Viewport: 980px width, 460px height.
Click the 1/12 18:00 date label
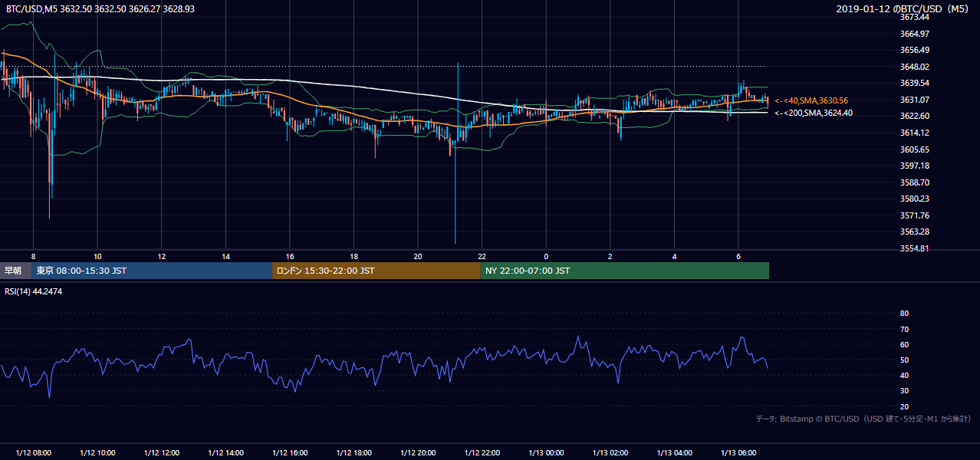coord(354,452)
